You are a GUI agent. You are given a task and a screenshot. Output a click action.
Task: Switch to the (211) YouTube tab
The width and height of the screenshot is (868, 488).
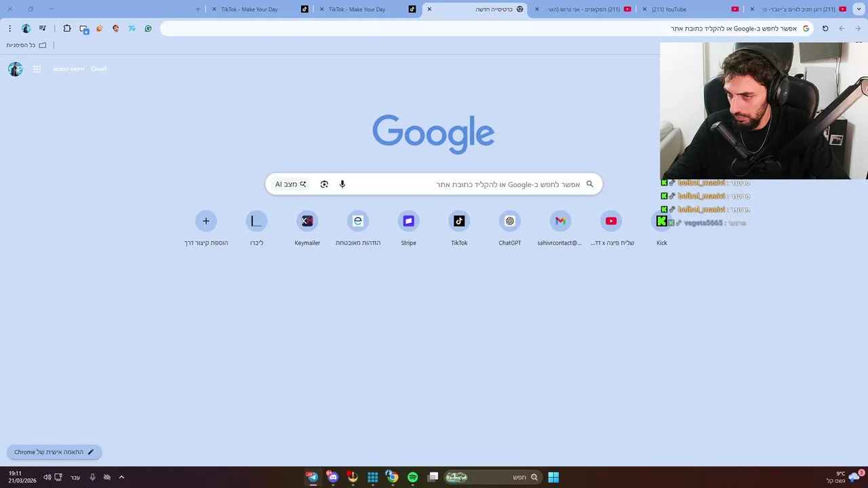[x=692, y=9]
